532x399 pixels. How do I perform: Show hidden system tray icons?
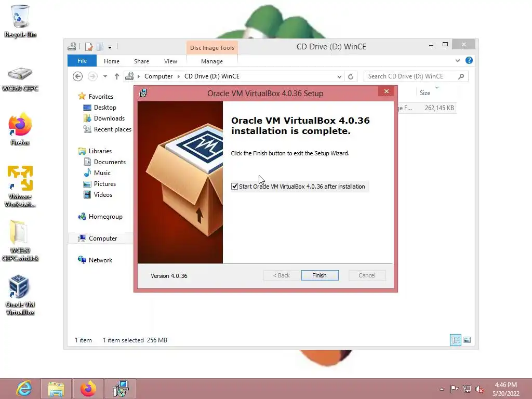[x=442, y=389]
